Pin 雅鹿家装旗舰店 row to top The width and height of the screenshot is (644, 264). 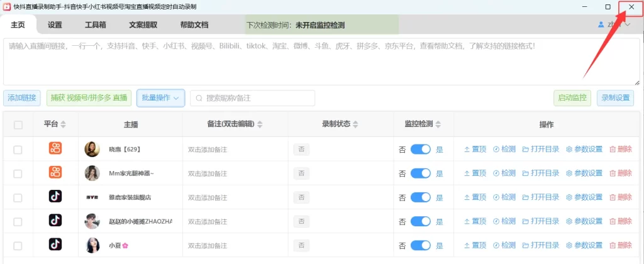[475, 197]
